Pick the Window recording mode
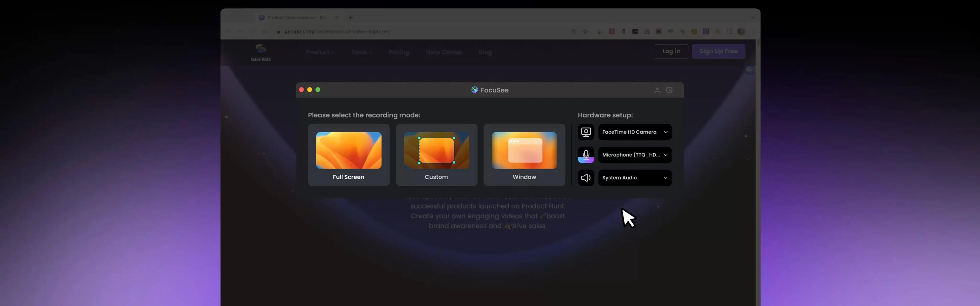The image size is (980, 306). (524, 155)
